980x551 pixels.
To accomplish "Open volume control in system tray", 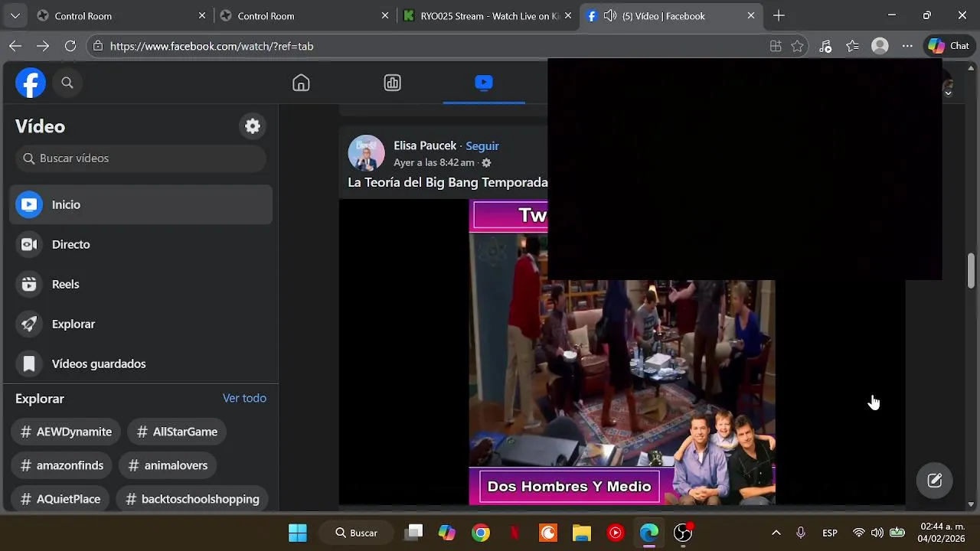I will coord(877,533).
